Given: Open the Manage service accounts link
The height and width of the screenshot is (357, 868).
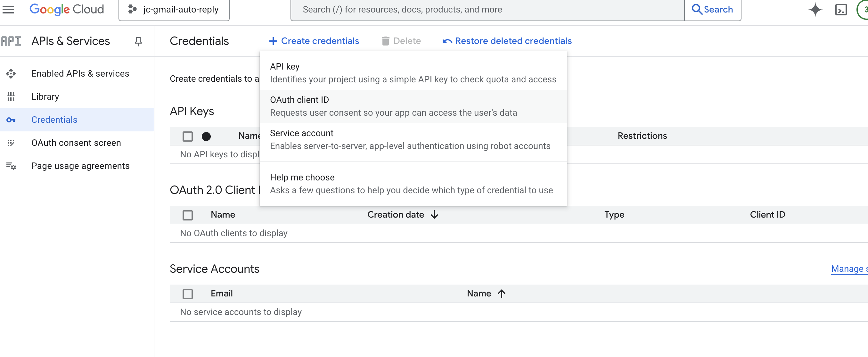Looking at the screenshot, I should pos(849,269).
